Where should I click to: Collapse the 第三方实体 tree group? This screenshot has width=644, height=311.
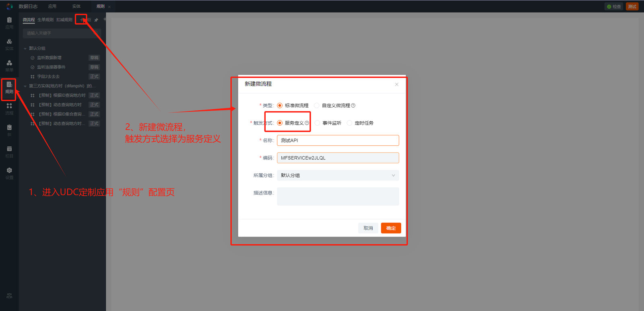[x=25, y=86]
